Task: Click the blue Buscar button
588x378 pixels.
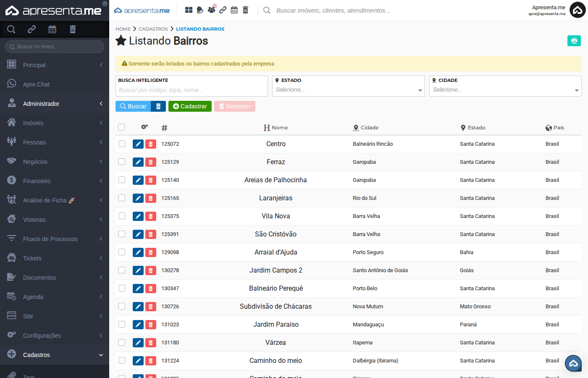Action: tap(133, 106)
